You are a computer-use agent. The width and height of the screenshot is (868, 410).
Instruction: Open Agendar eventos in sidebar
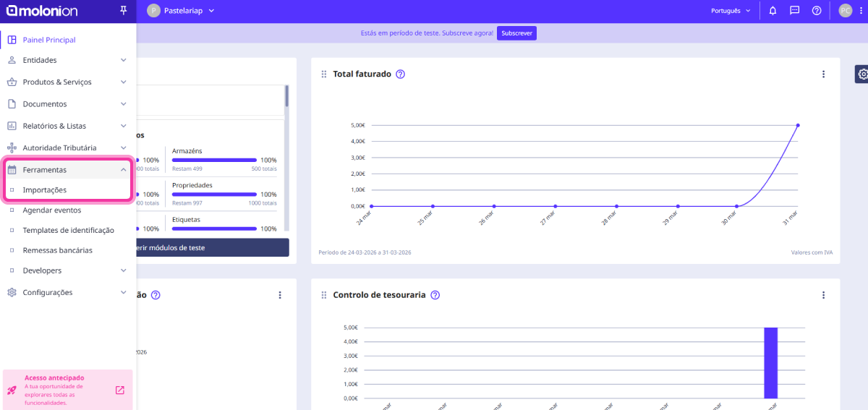click(52, 210)
